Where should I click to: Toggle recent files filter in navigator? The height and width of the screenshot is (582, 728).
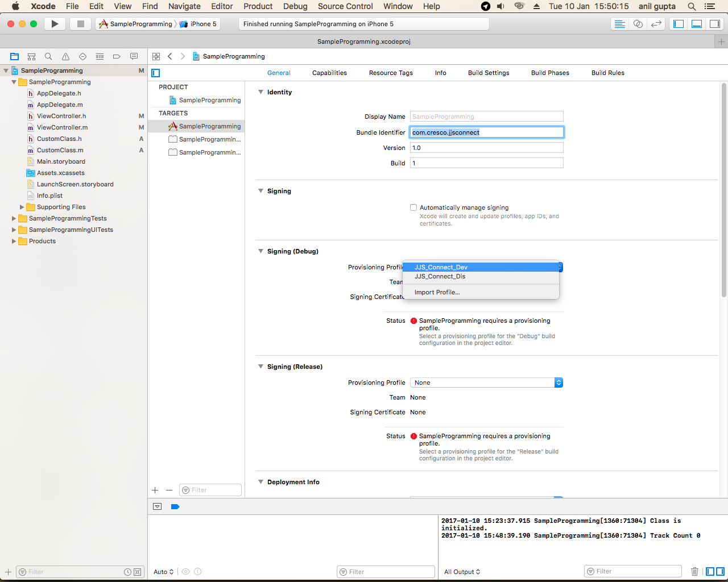point(127,572)
